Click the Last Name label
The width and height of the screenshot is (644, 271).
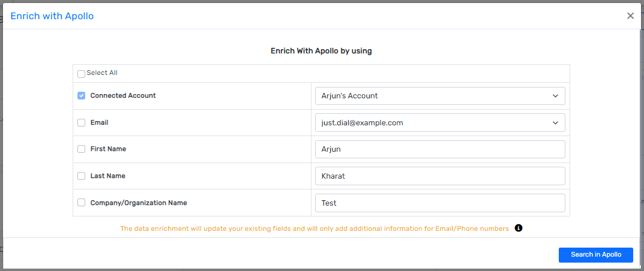(107, 176)
